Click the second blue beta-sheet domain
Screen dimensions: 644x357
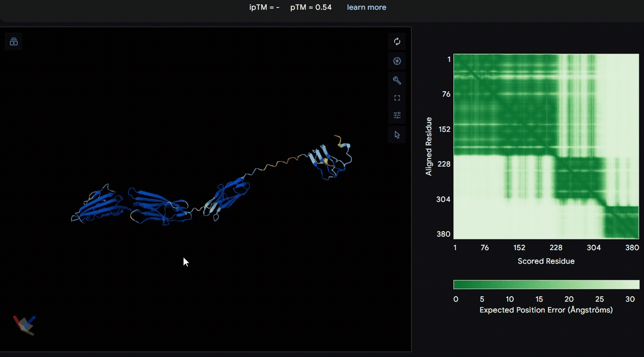click(x=160, y=206)
